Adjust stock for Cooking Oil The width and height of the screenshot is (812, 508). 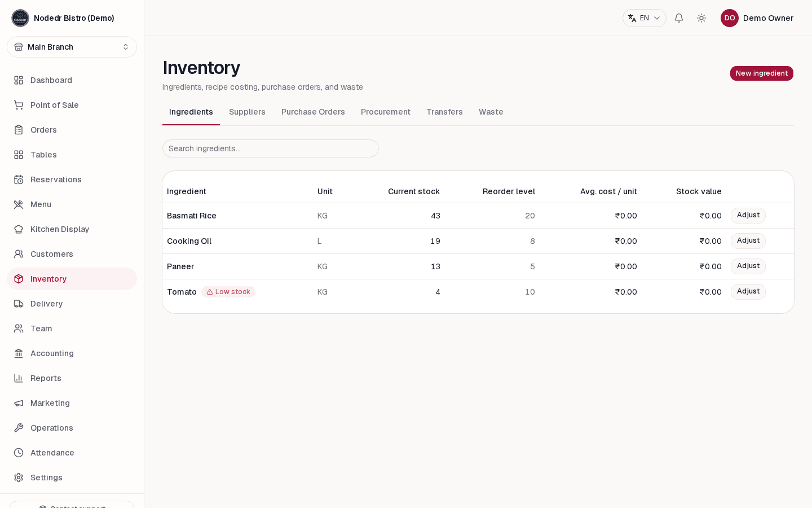click(x=748, y=241)
